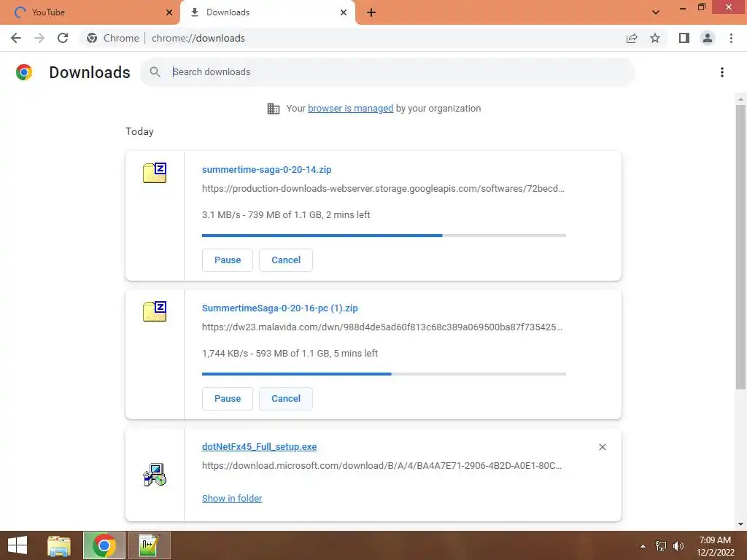Open a new browser tab
The width and height of the screenshot is (747, 560).
371,12
